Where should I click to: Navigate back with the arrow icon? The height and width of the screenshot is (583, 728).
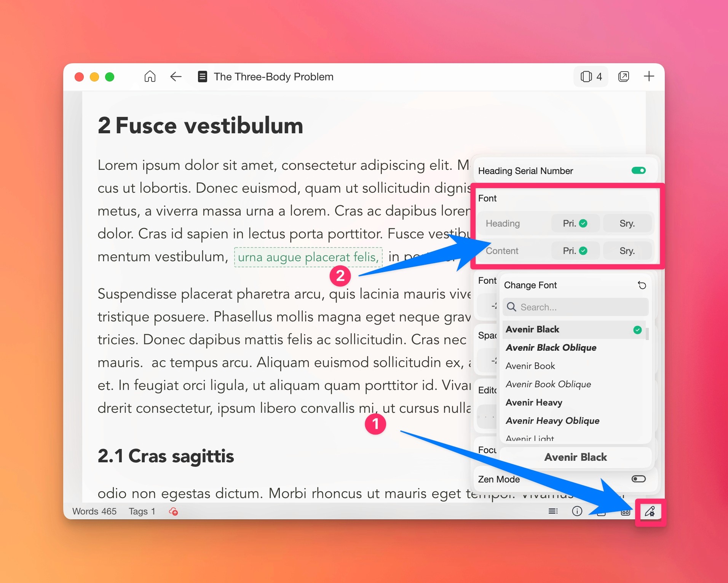tap(176, 77)
